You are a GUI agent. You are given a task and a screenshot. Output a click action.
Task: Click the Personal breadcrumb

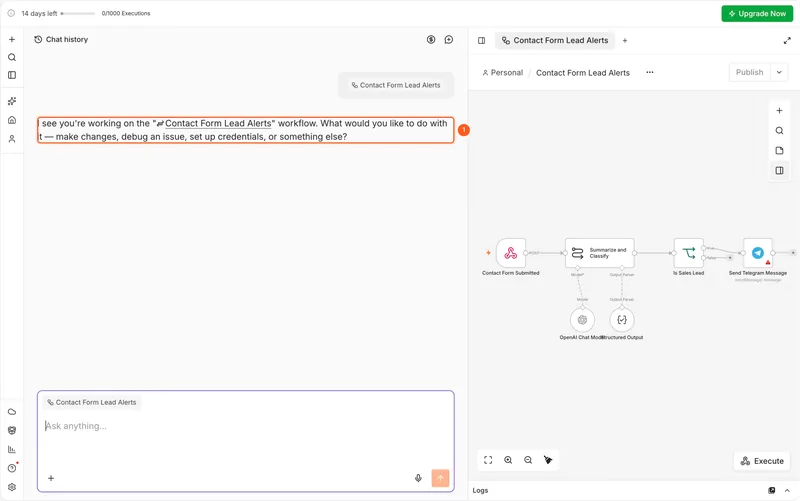(x=503, y=72)
